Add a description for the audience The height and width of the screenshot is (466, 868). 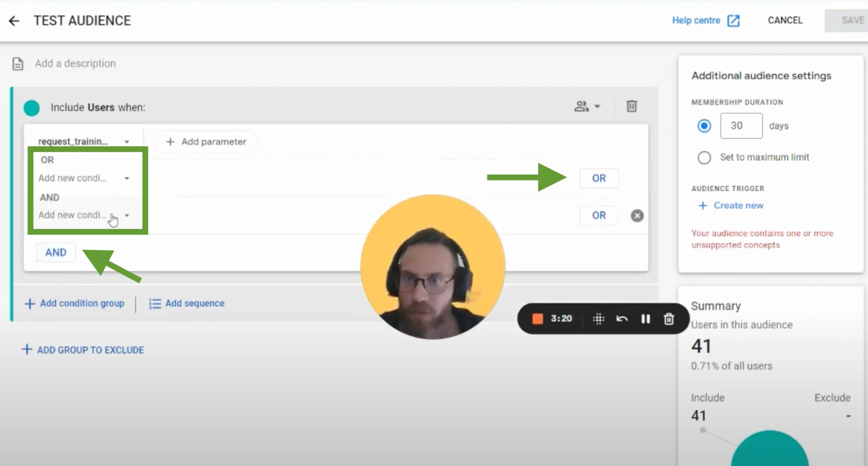[75, 63]
